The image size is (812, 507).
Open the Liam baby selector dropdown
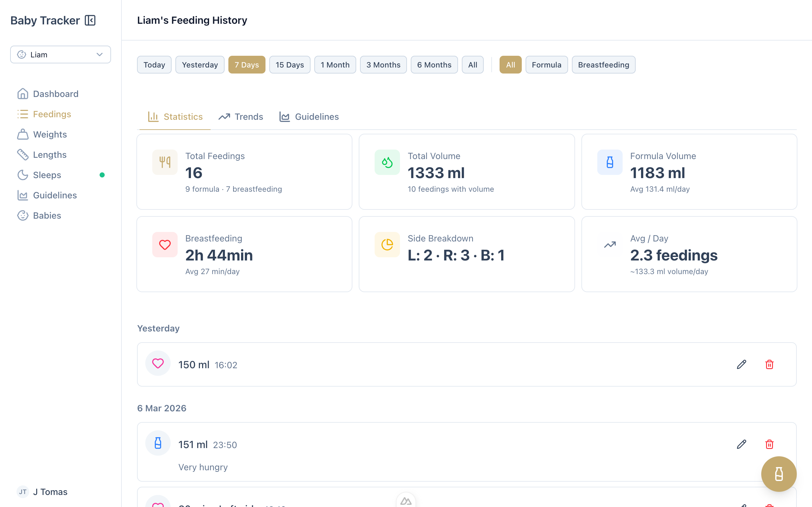coord(60,55)
